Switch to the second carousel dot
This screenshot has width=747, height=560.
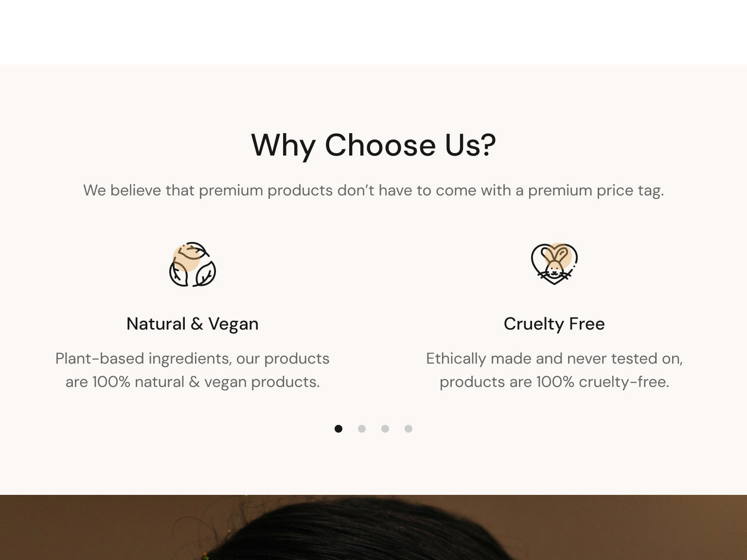click(362, 429)
